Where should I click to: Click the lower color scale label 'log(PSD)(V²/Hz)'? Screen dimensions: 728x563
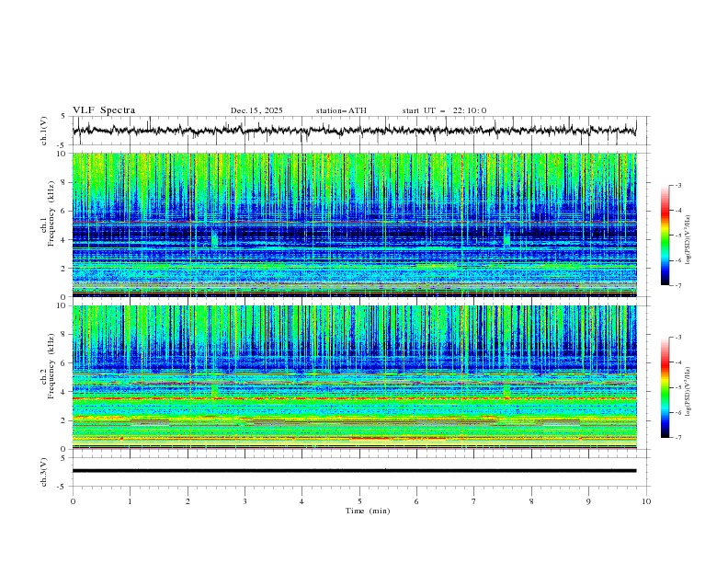(x=688, y=392)
